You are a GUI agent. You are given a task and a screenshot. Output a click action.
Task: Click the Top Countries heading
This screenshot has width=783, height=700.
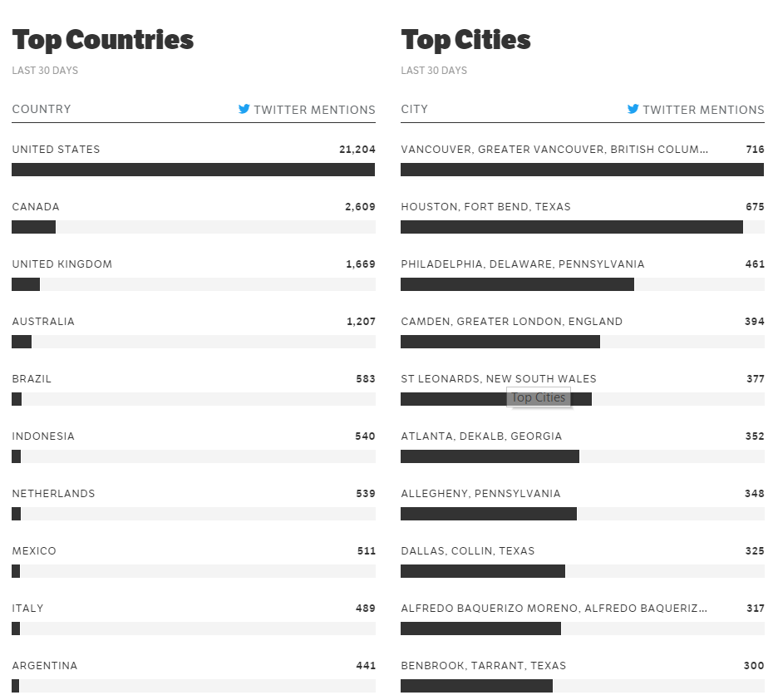103,40
